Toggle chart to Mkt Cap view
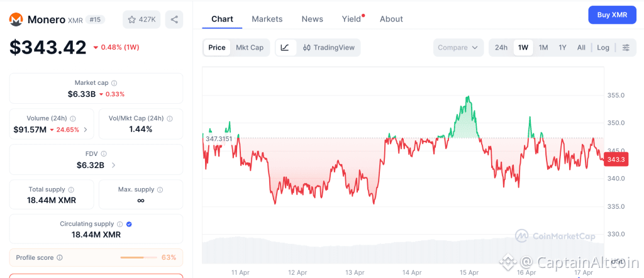The image size is (644, 278). (250, 48)
